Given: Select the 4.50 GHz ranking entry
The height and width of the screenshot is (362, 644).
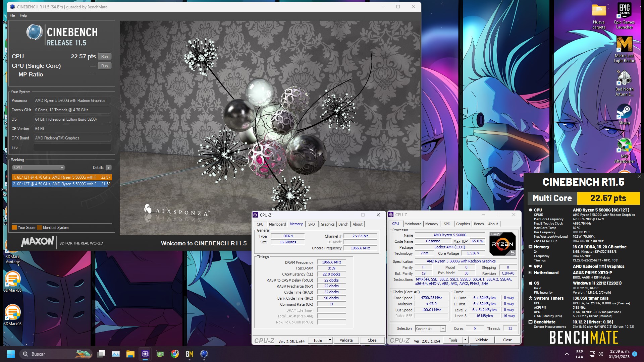Looking at the screenshot, I should [62, 184].
